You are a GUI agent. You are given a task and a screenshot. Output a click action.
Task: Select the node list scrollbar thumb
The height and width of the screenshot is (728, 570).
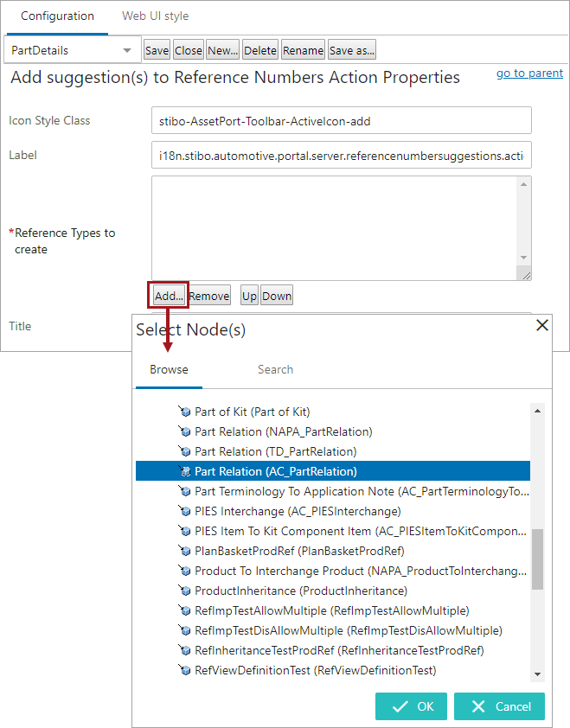[537, 559]
